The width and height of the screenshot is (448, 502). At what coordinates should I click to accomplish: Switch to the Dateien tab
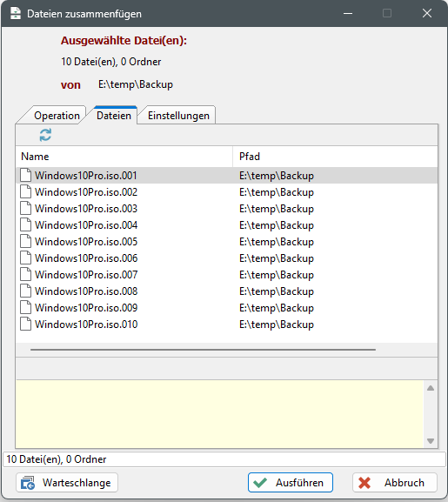(114, 115)
